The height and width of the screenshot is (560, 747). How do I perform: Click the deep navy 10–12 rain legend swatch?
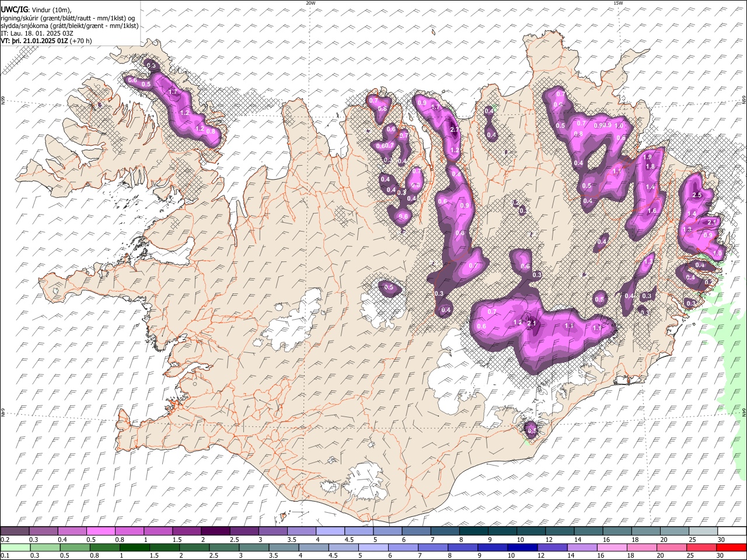click(522, 548)
